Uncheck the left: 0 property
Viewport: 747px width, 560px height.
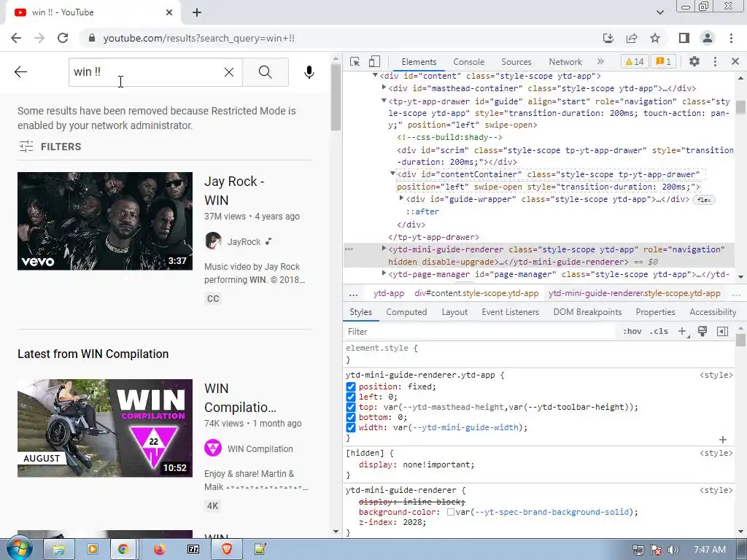(351, 397)
